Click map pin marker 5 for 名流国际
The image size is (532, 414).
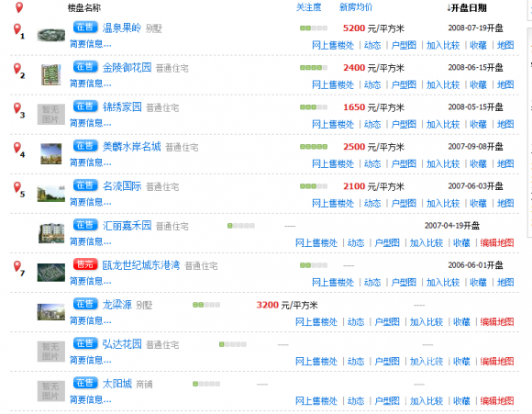[x=18, y=189]
